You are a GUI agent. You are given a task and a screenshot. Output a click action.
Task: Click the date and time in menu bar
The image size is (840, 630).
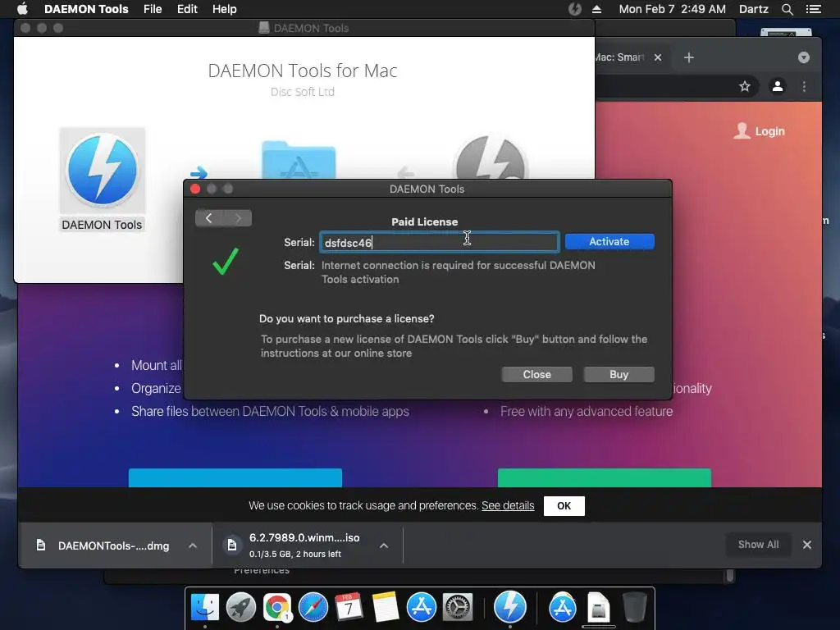pyautogui.click(x=673, y=9)
